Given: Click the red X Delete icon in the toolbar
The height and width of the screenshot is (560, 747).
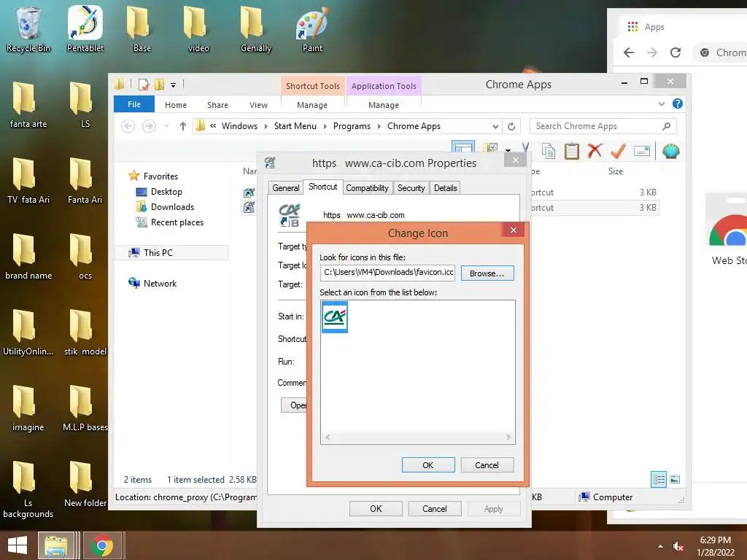Looking at the screenshot, I should tap(595, 152).
